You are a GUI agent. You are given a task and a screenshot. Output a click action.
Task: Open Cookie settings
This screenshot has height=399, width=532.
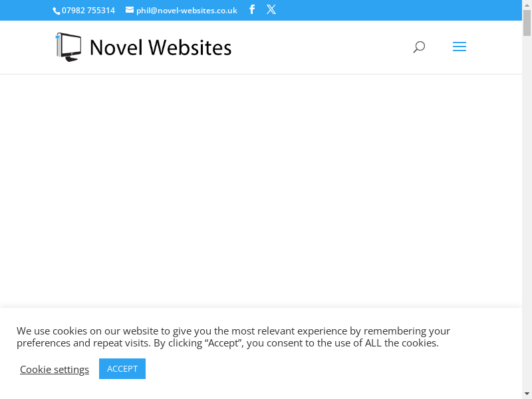tap(55, 369)
